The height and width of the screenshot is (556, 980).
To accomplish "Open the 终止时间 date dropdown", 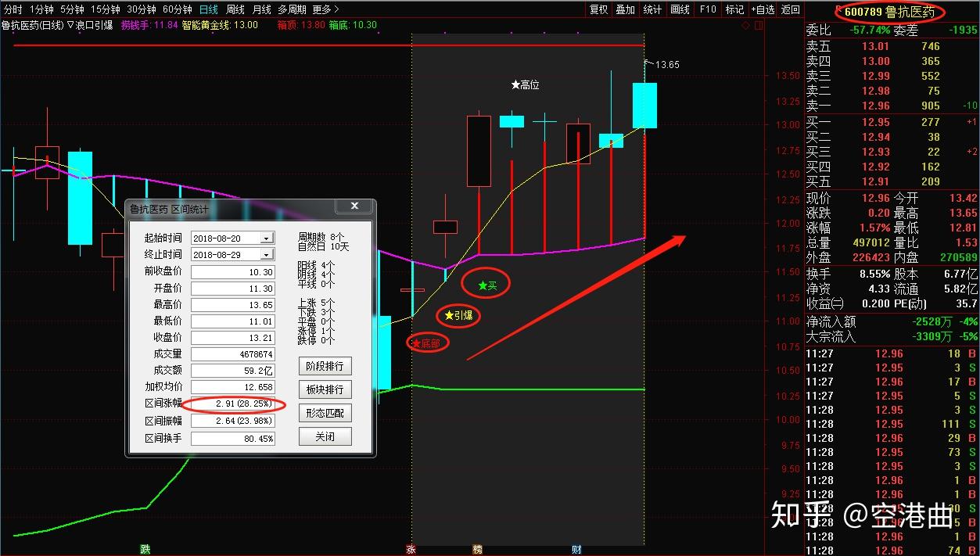I will click(267, 255).
